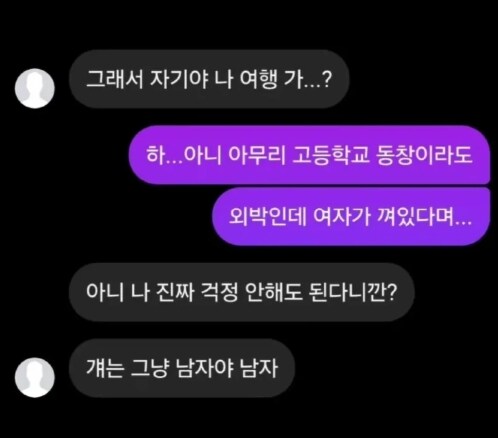Click the word '고등학교' in purple bubble
Screen dimensions: 499x438
330,155
